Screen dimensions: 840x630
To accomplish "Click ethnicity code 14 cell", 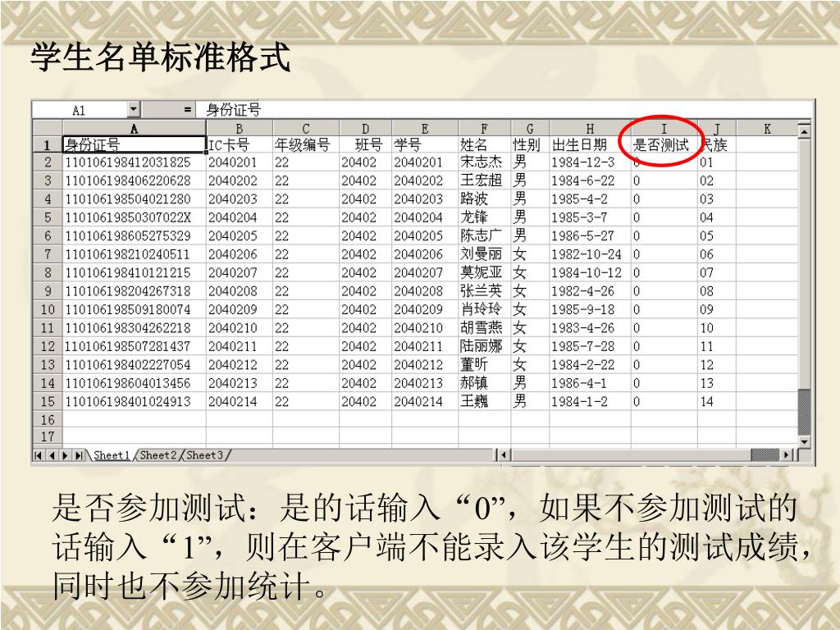I will (x=717, y=402).
